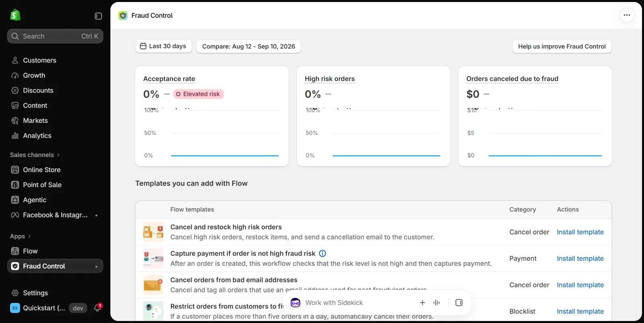The image size is (644, 323).
Task: Click the Elevated risk badge
Action: pyautogui.click(x=198, y=94)
